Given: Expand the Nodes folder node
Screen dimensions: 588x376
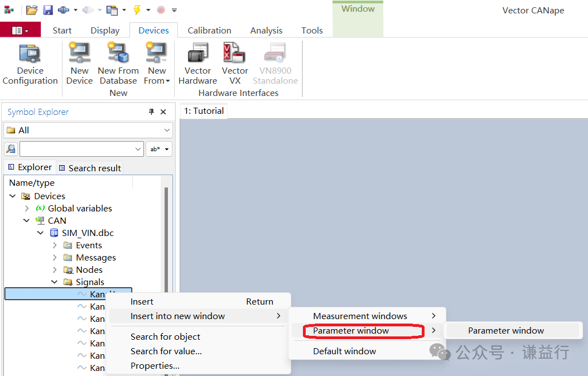Looking at the screenshot, I should point(55,270).
